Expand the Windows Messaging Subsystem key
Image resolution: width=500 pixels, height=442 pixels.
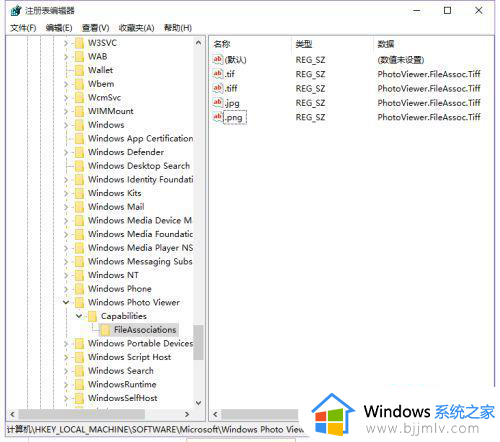[x=66, y=262]
